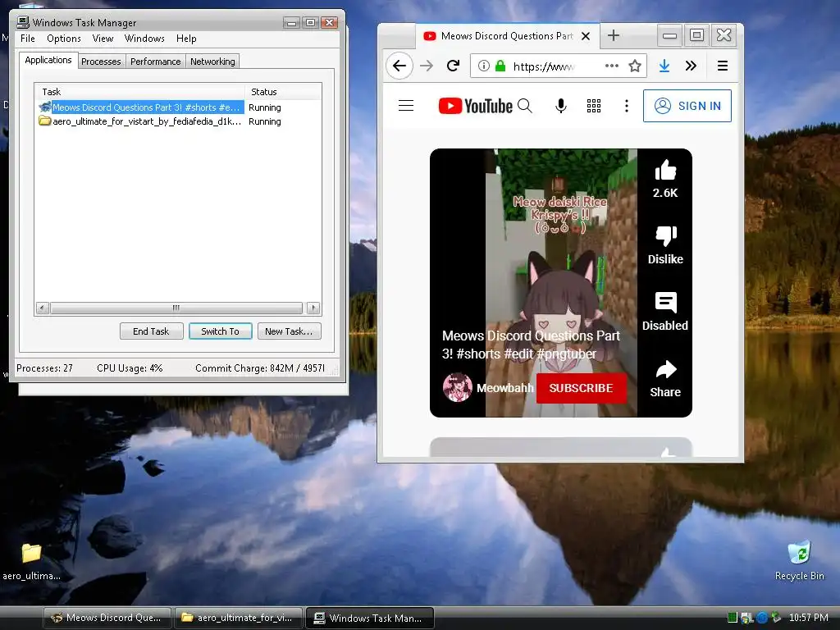Open page actions three-dot menu in address bar
This screenshot has width=840, height=630.
pos(611,66)
